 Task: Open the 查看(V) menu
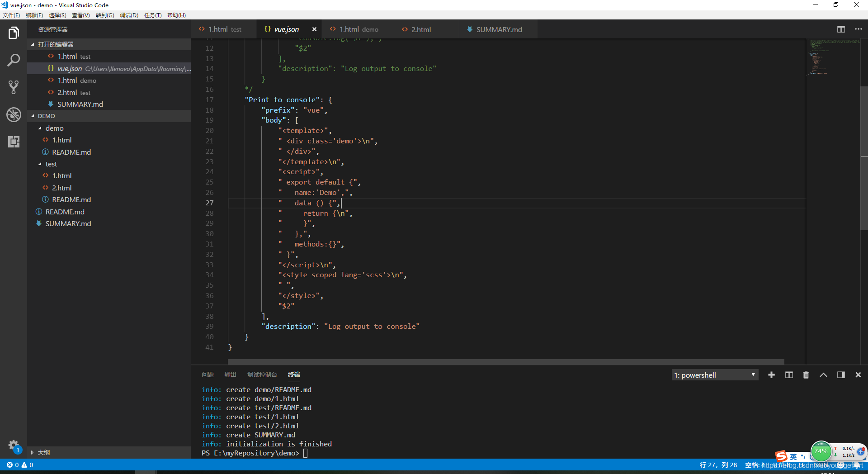(81, 15)
